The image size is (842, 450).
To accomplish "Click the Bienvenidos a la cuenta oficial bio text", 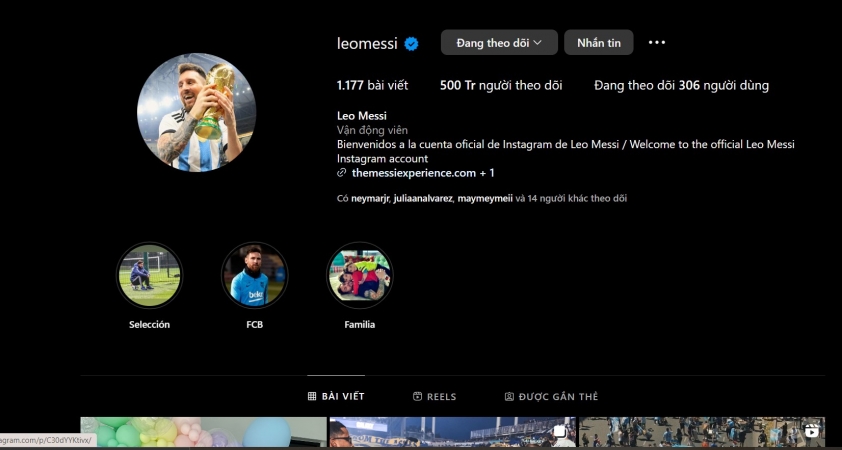I will [565, 151].
